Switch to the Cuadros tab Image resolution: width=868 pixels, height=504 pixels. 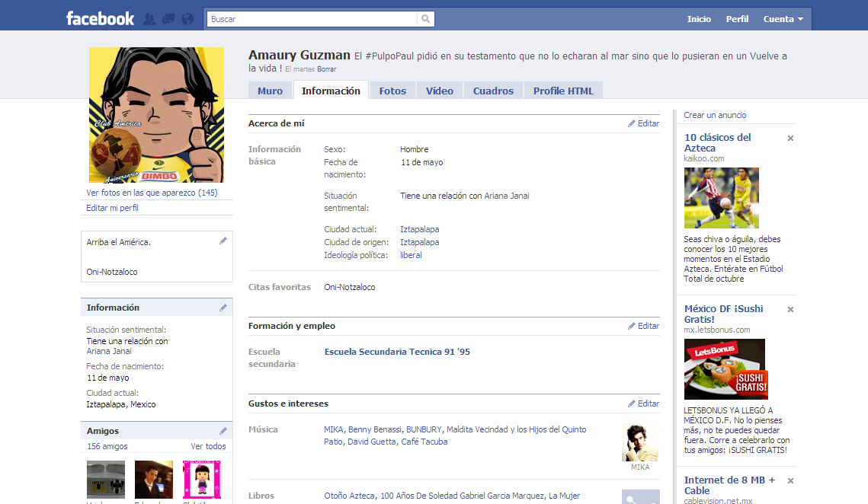493,91
